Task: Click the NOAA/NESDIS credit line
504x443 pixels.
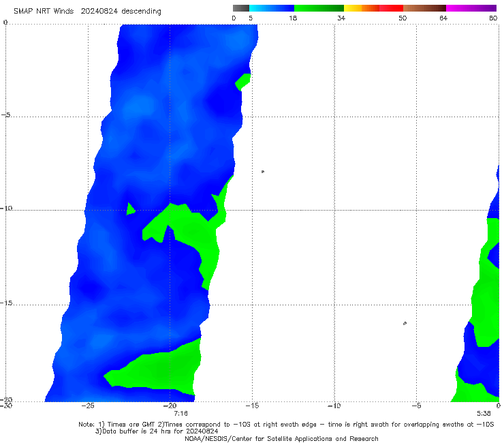Action: [281, 439]
